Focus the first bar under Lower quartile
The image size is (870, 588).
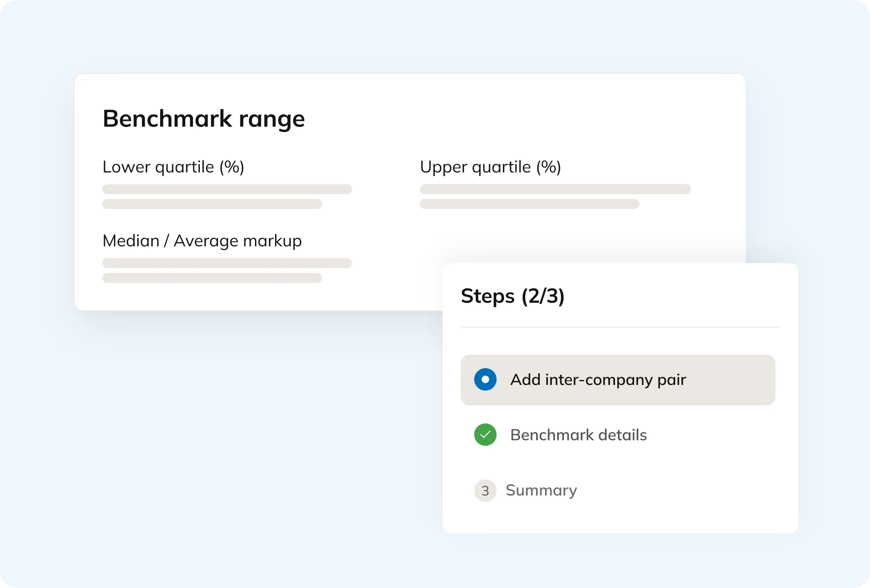click(x=227, y=189)
